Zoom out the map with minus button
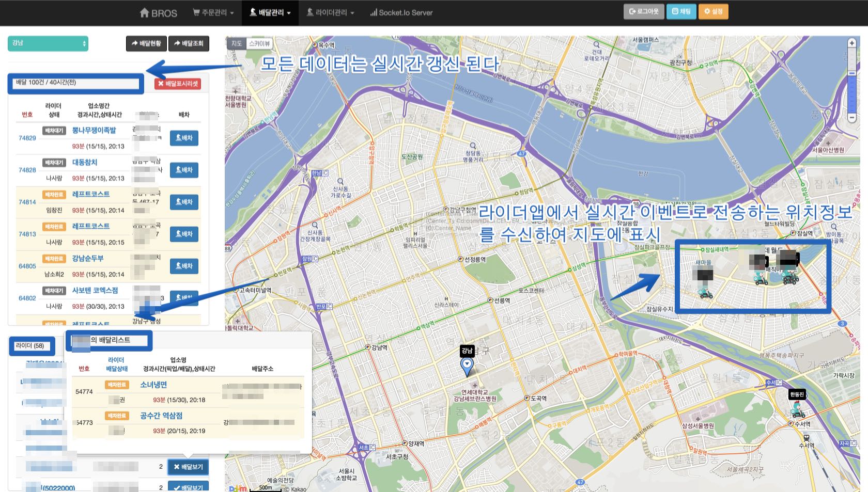The image size is (868, 492). 852,118
